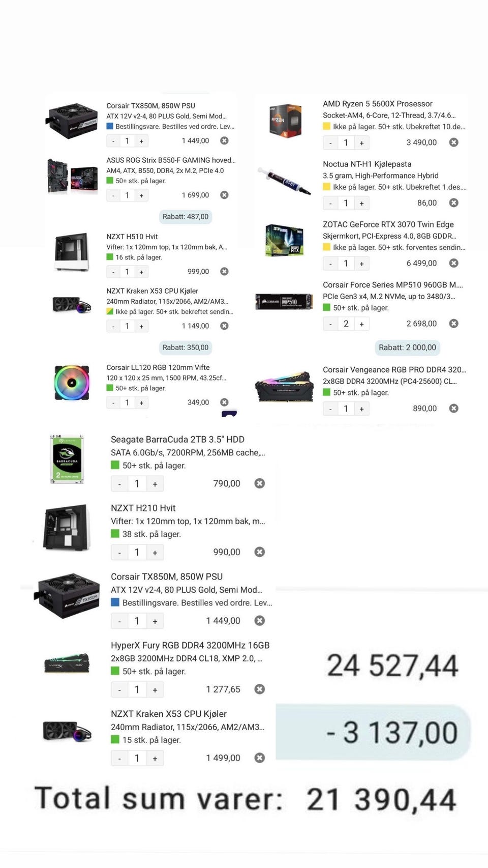The height and width of the screenshot is (868, 488).
Task: Open ZOTAC GeForce RTX 3070 Twin Edge link
Action: 388,224
